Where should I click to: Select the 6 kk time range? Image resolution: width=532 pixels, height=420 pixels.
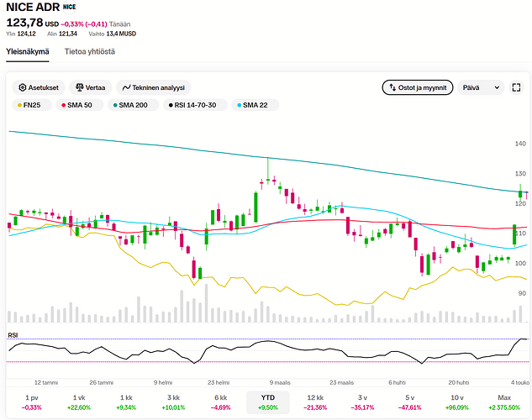(x=220, y=402)
